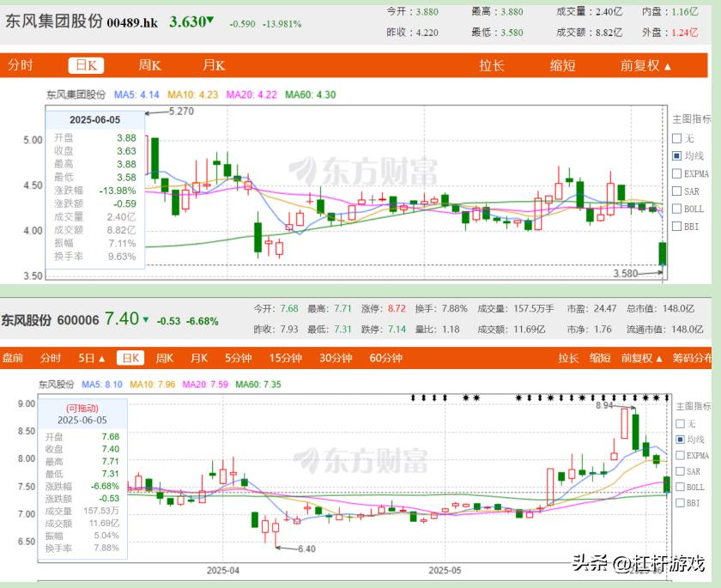Click 拉长 button in bottom chart
This screenshot has height=588, width=721.
point(568,358)
